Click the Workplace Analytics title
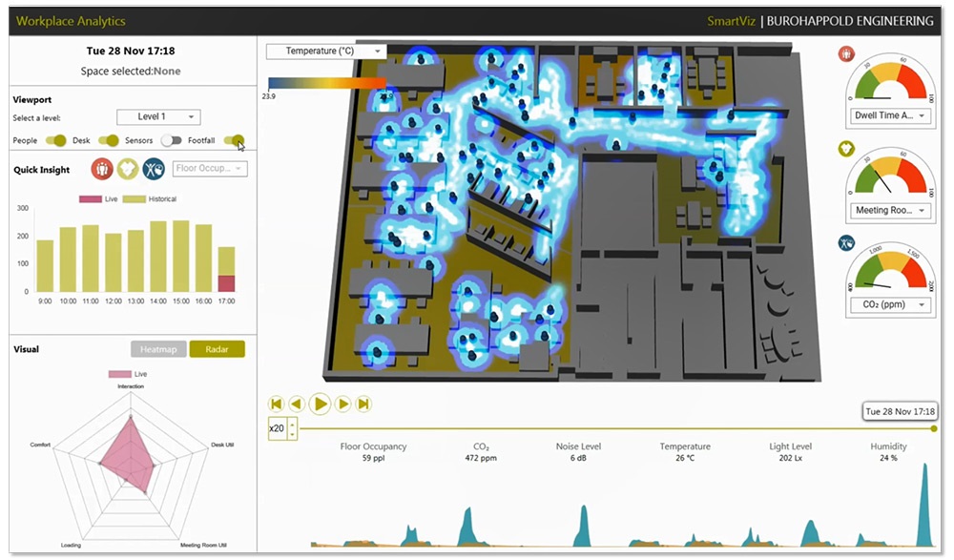The width and height of the screenshot is (954, 560). point(71,21)
